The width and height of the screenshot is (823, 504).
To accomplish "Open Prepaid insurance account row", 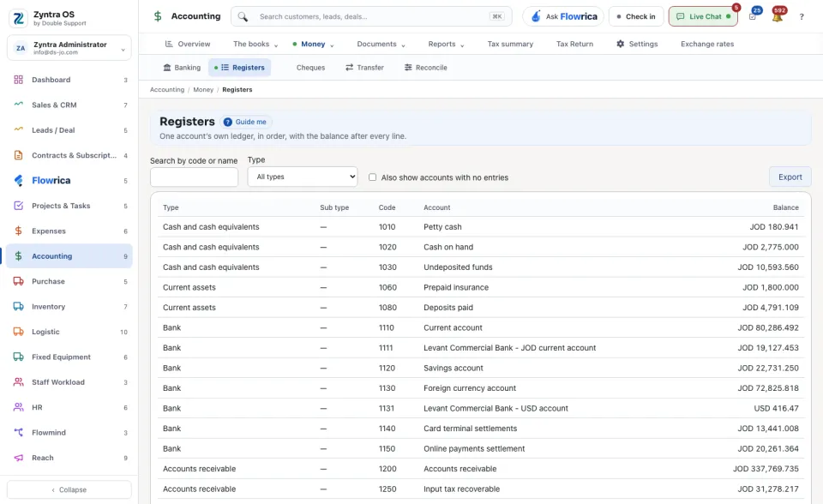I will 481,287.
